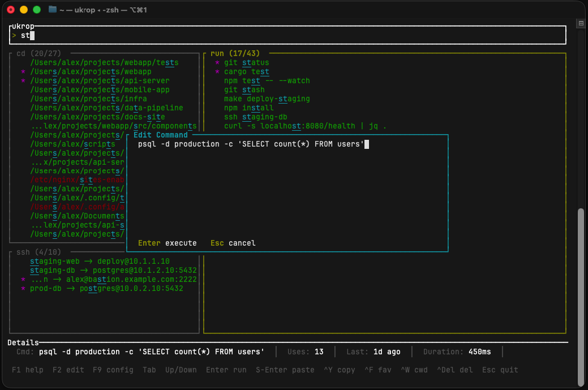Click star icon beside git status
588x390 pixels.
(x=217, y=63)
